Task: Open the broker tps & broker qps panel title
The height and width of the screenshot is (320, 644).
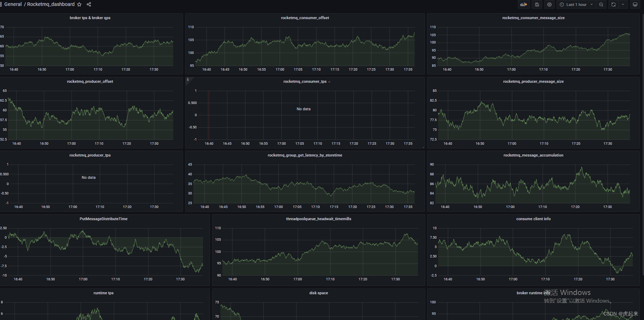Action: [90, 18]
